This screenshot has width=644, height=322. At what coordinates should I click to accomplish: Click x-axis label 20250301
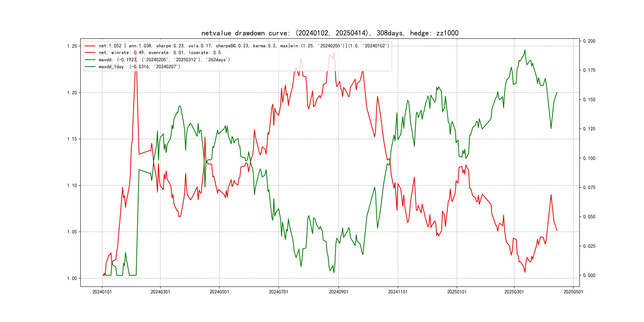514,292
